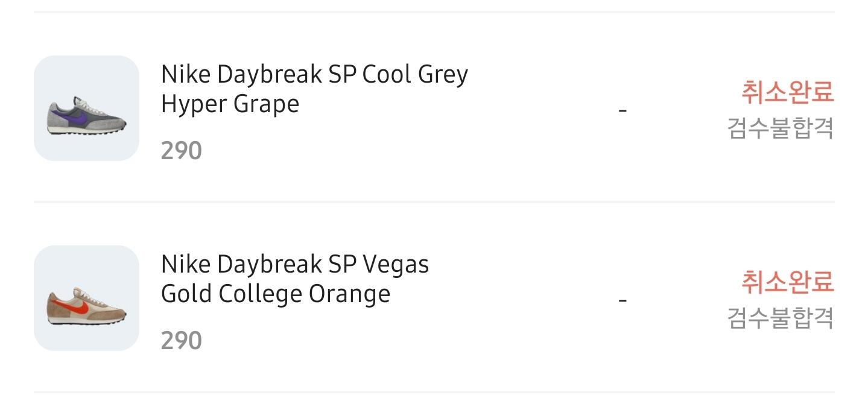
Task: Click 검수불합격 label in the Vegas Gold row
Action: [x=780, y=318]
